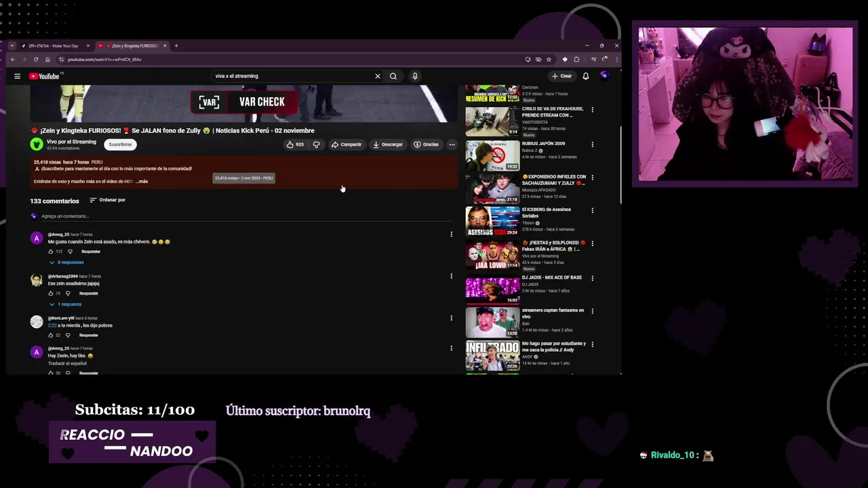Click the Compartir button
The image size is (868, 488).
[x=346, y=144]
